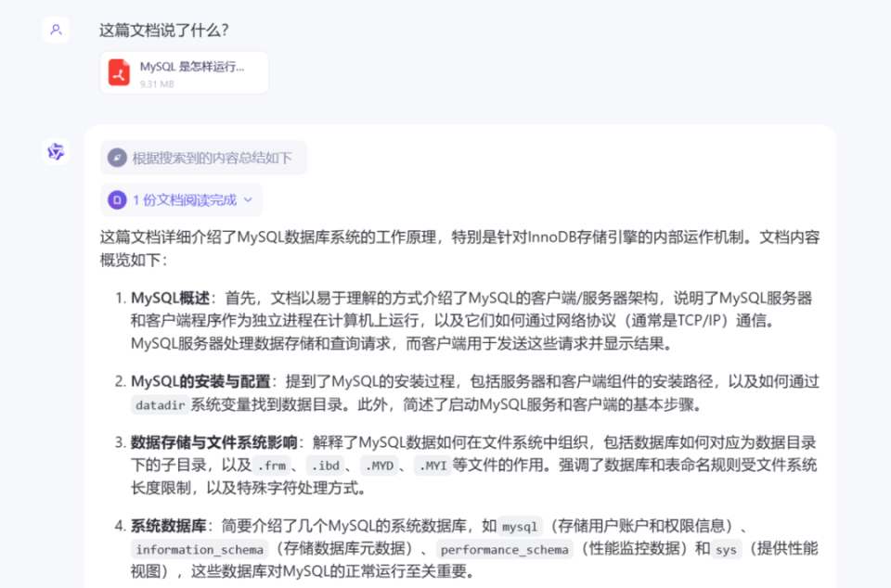Click the compass icon beside 根据搜索到的内容总结如下
The image size is (891, 588).
pos(117,158)
